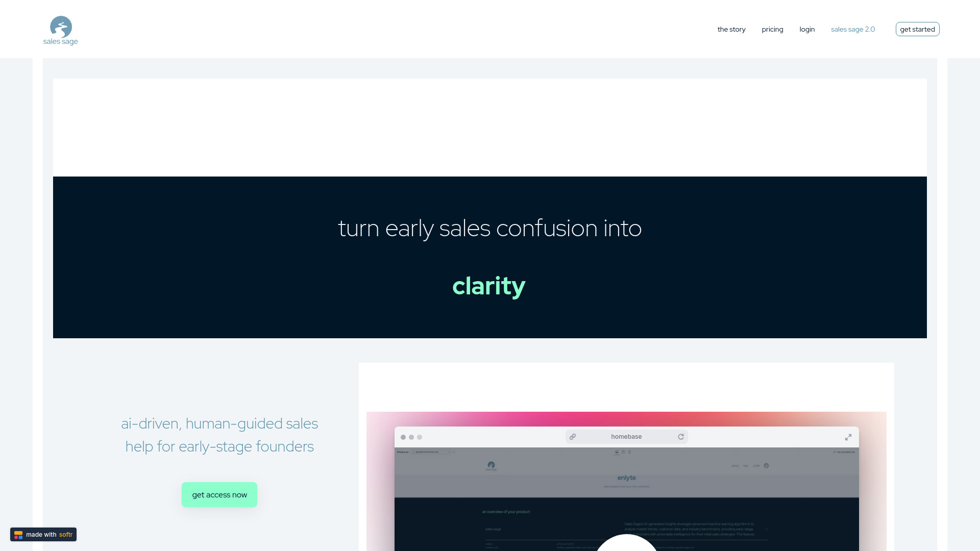Click the browser link/URL icon in preview
Screen dimensions: 980x551
(572, 437)
